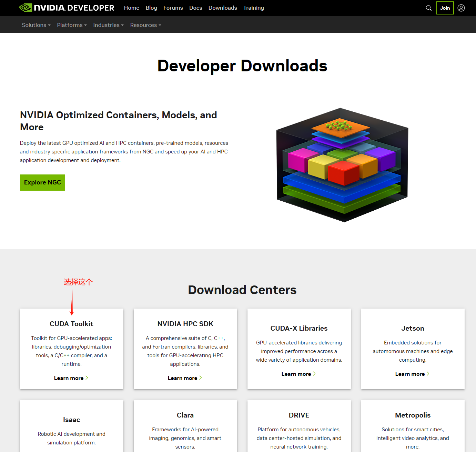This screenshot has height=452, width=476.
Task: Click the Download Centers section heading
Action: [242, 290]
